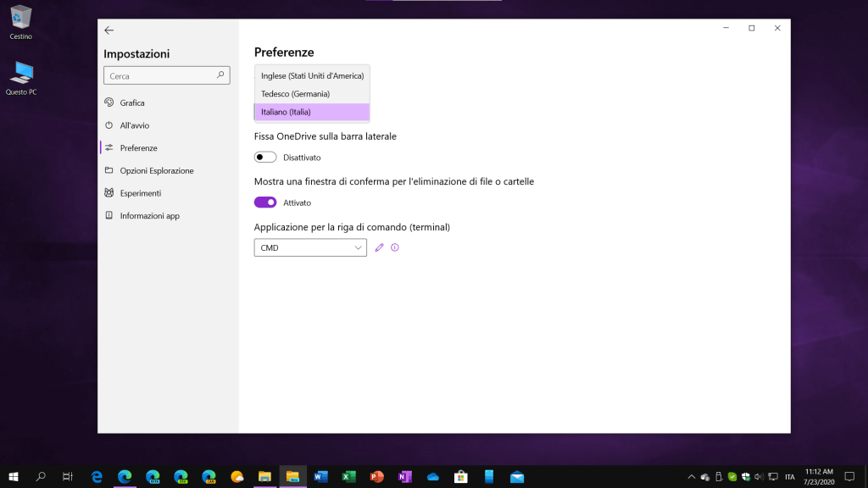Open the Grafica settings section
The height and width of the screenshot is (488, 868).
[132, 103]
